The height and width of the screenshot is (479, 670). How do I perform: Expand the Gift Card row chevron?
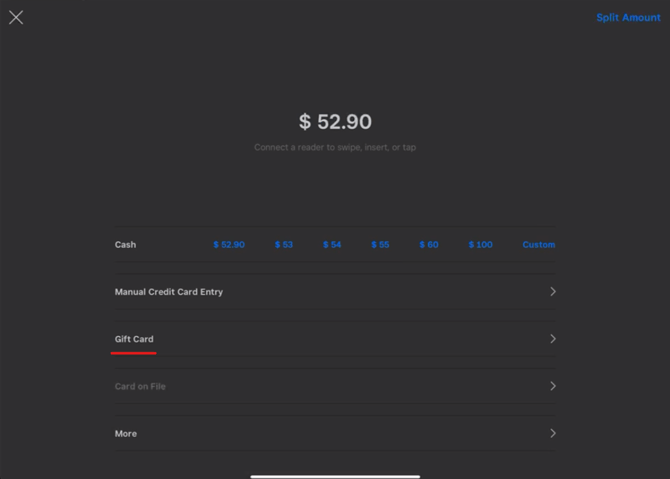pos(553,339)
